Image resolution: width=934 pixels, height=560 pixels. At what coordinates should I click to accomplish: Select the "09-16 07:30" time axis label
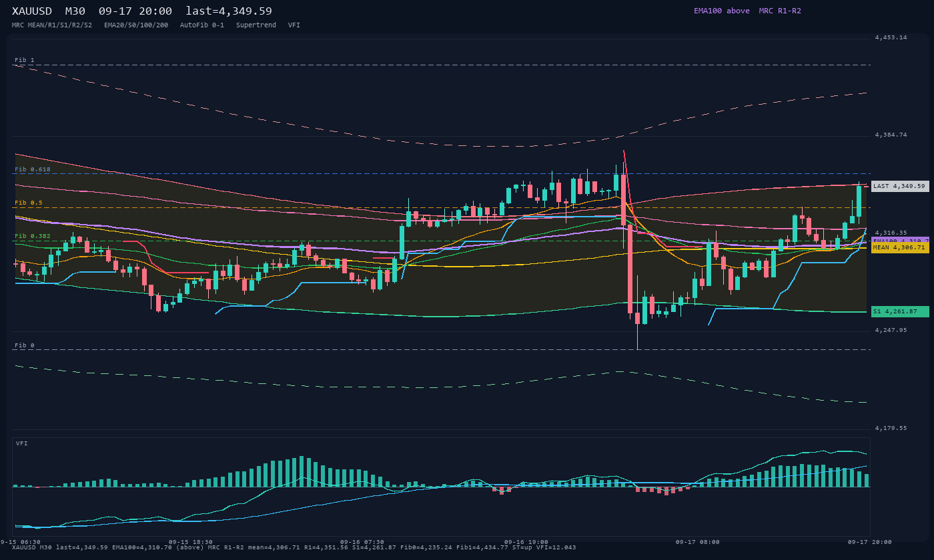[362, 542]
